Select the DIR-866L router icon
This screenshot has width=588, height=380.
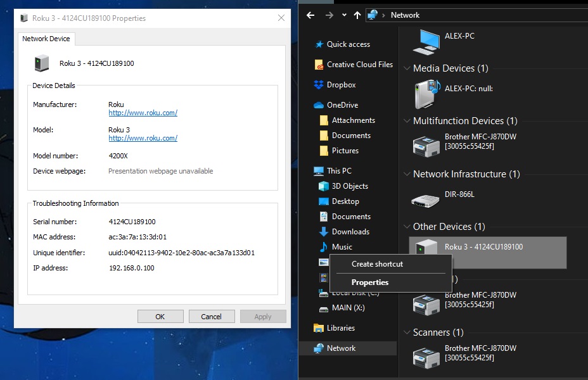point(425,201)
